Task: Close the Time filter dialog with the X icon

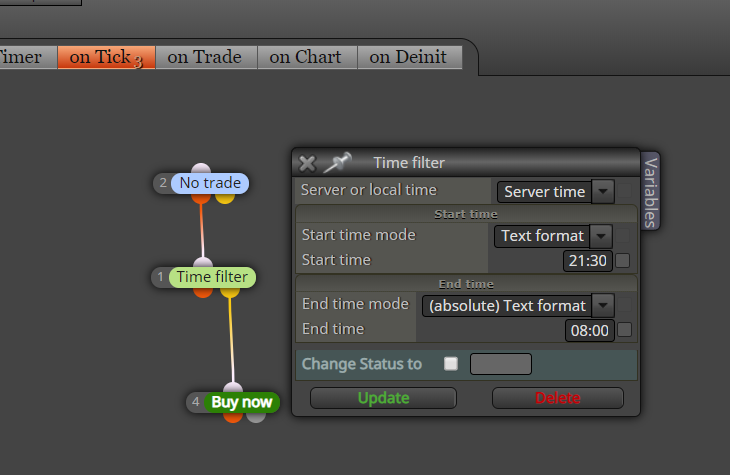Action: [x=307, y=163]
